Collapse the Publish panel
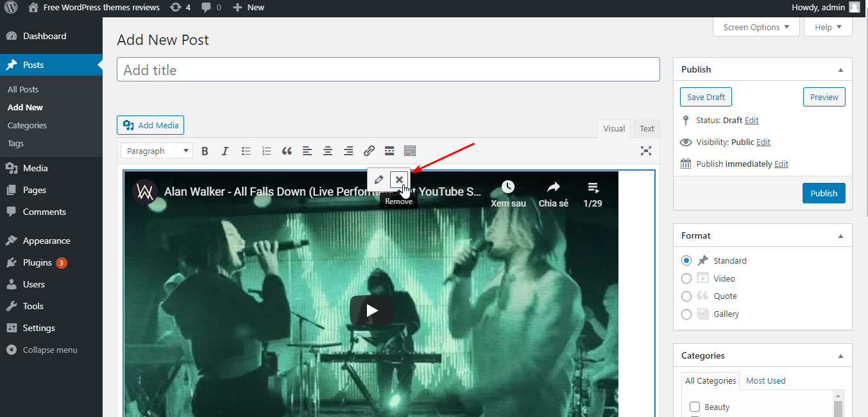 pos(840,69)
